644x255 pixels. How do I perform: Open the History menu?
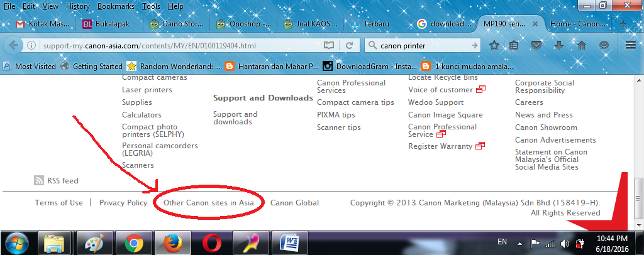(x=77, y=6)
